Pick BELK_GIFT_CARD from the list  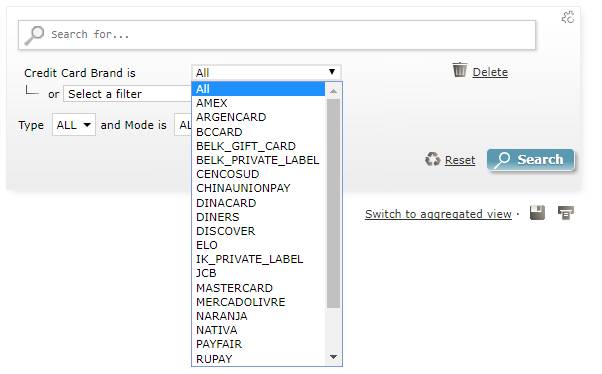[x=258, y=146]
